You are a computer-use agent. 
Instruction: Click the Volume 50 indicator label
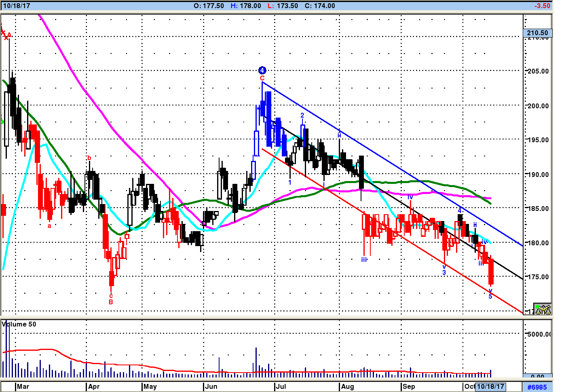tap(19, 324)
